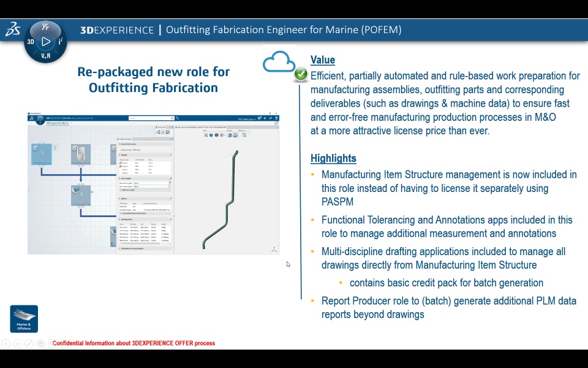Select the lower manufacturing assembly tile
Image resolution: width=588 pixels, height=368 pixels.
point(81,196)
